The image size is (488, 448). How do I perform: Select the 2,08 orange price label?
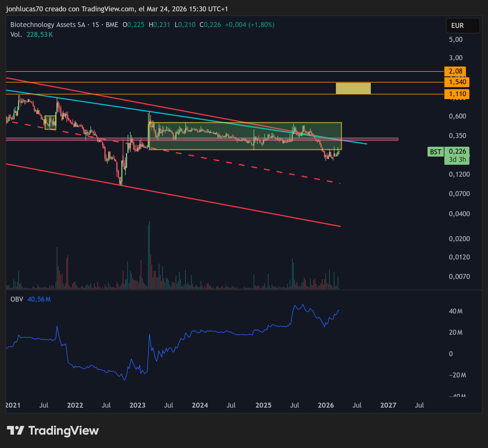(x=455, y=71)
